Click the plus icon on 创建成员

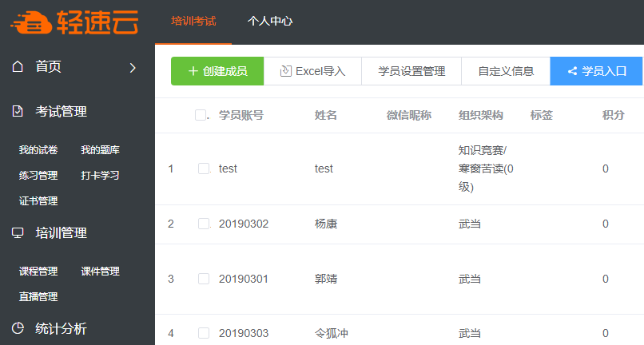click(x=193, y=71)
